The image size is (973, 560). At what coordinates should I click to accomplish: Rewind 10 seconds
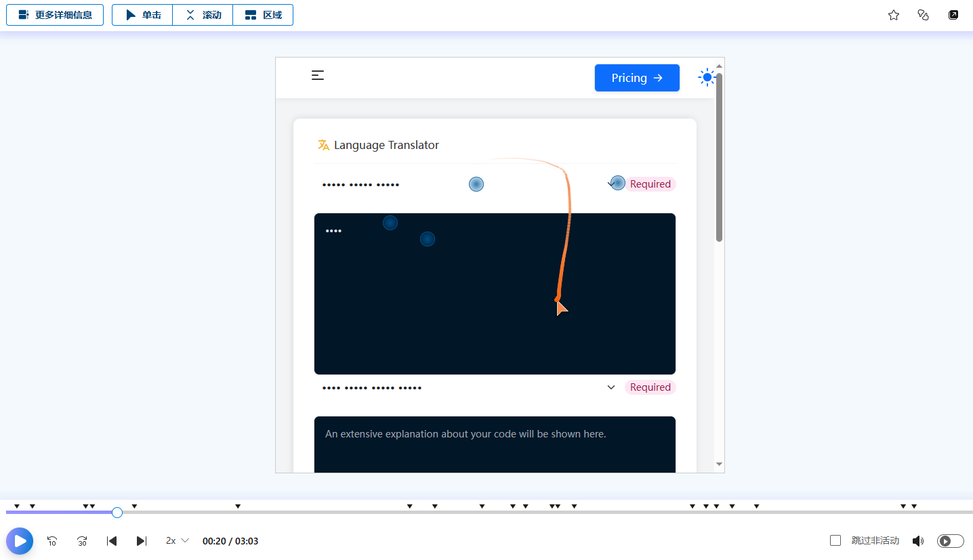52,541
